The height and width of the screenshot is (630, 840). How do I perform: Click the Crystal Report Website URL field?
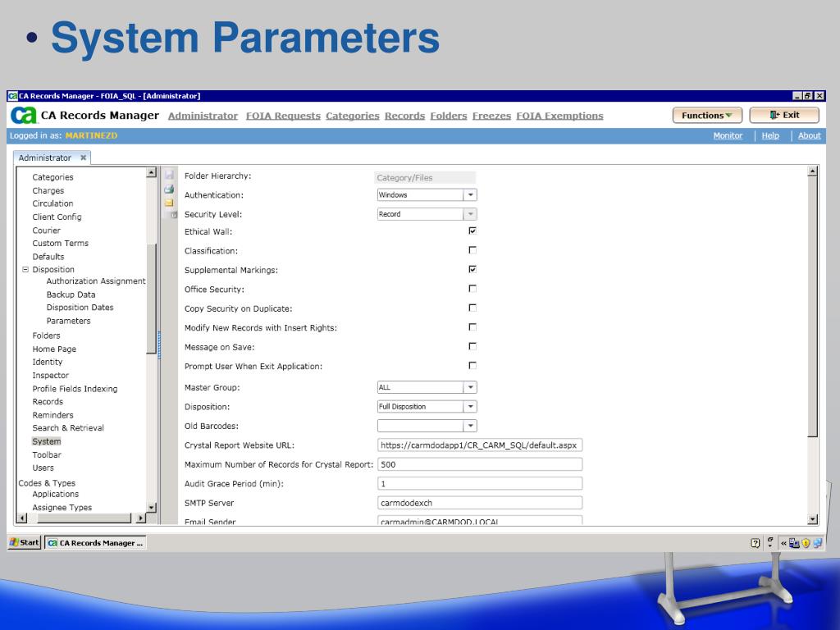480,445
